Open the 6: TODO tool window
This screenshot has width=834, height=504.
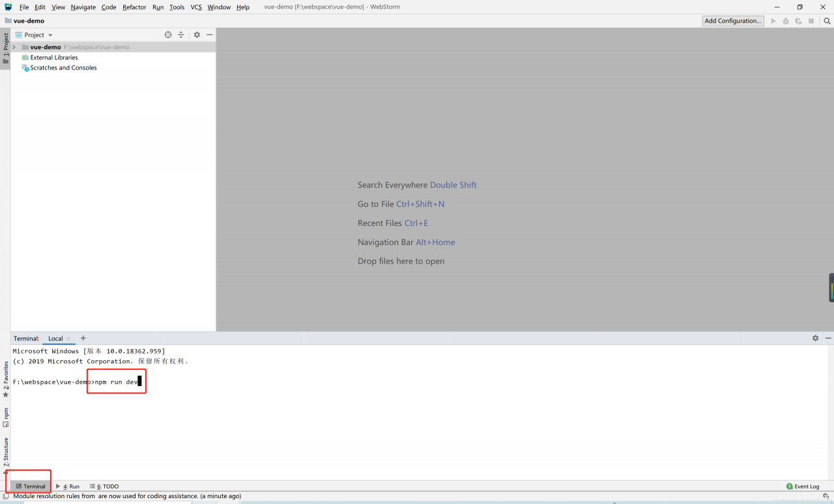104,486
